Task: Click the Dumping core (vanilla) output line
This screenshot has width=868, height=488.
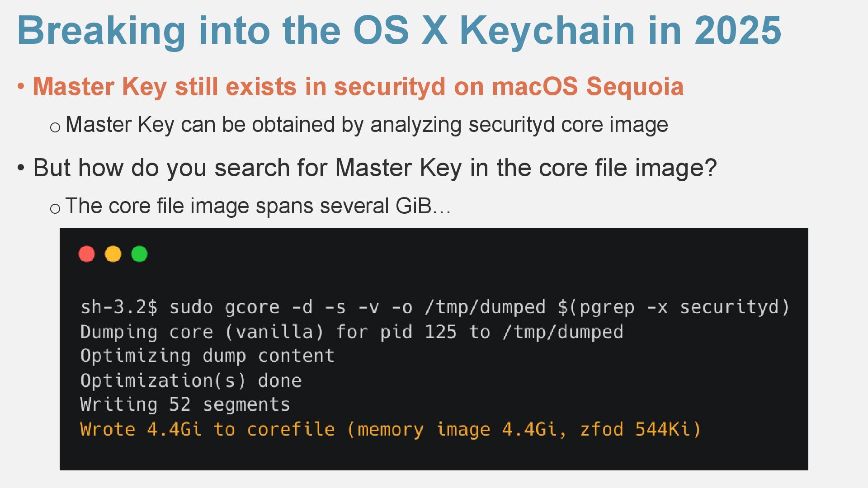Action: click(352, 332)
